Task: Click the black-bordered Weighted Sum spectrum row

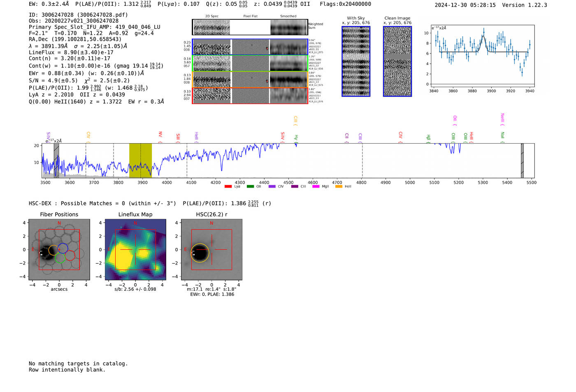Action: coord(250,27)
